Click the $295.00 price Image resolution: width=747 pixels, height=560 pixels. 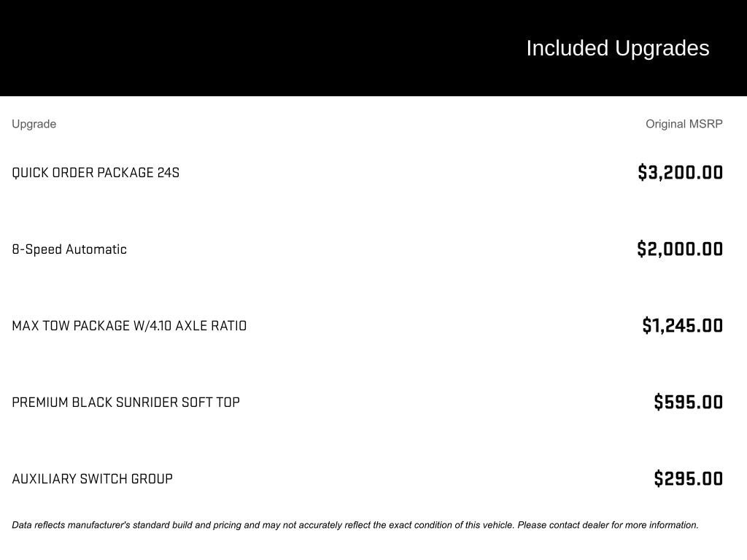coord(688,479)
